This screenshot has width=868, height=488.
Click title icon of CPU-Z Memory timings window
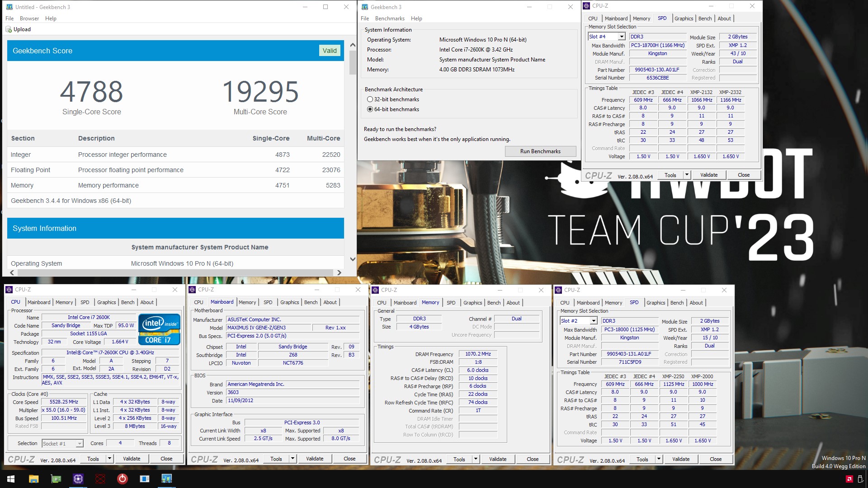[x=375, y=290]
